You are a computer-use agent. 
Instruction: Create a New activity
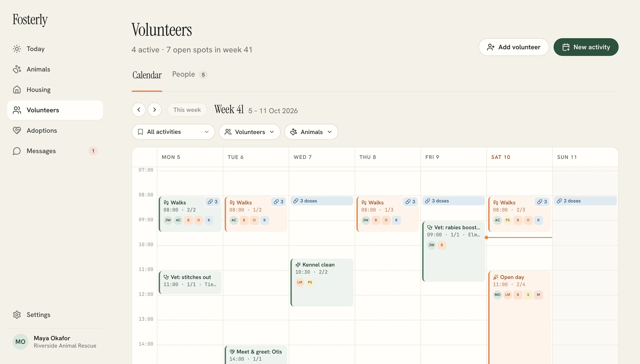point(586,47)
